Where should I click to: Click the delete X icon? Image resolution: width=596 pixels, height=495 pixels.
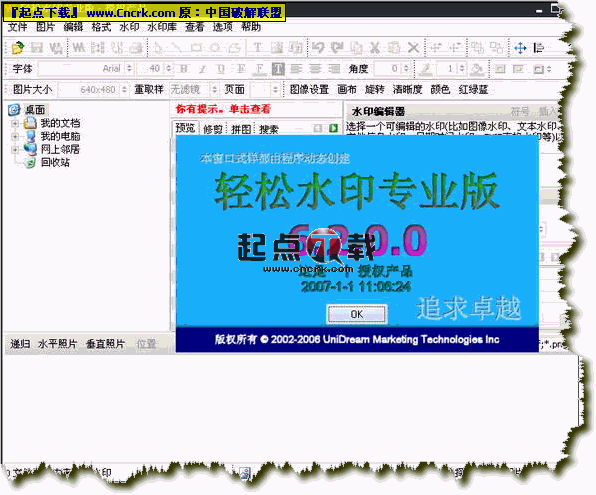click(414, 48)
